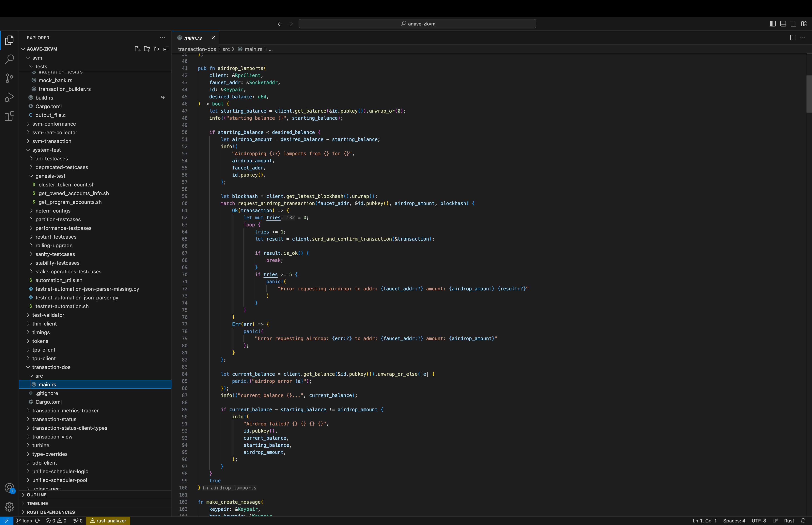Open Run and Debug view icon
Image resolution: width=812 pixels, height=525 pixels.
point(9,98)
